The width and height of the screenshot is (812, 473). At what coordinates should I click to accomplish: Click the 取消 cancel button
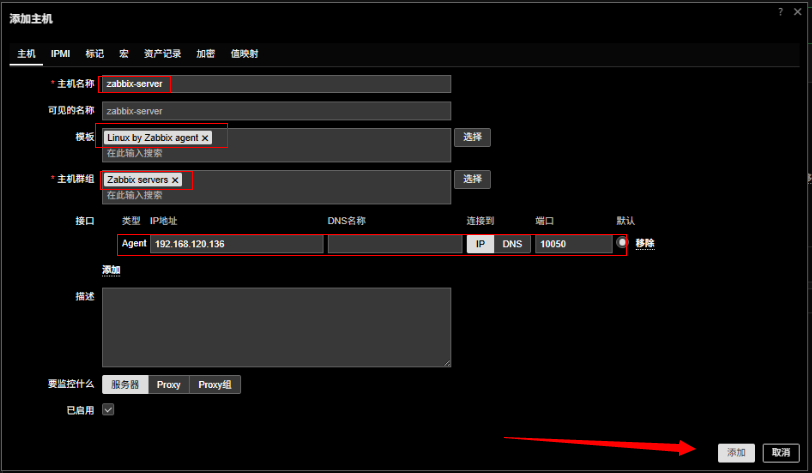781,453
